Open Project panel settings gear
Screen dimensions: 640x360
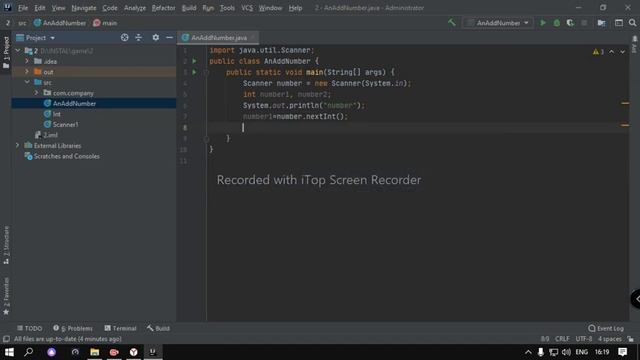click(x=156, y=38)
